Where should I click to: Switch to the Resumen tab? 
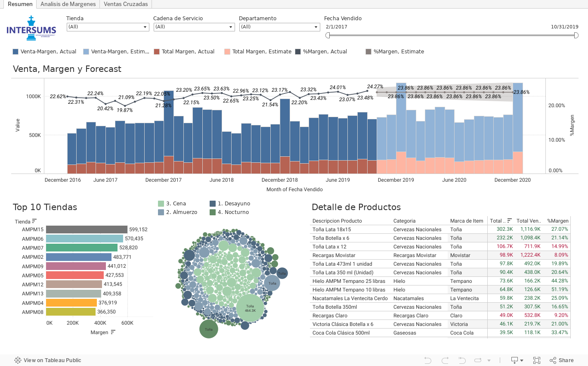tap(20, 4)
